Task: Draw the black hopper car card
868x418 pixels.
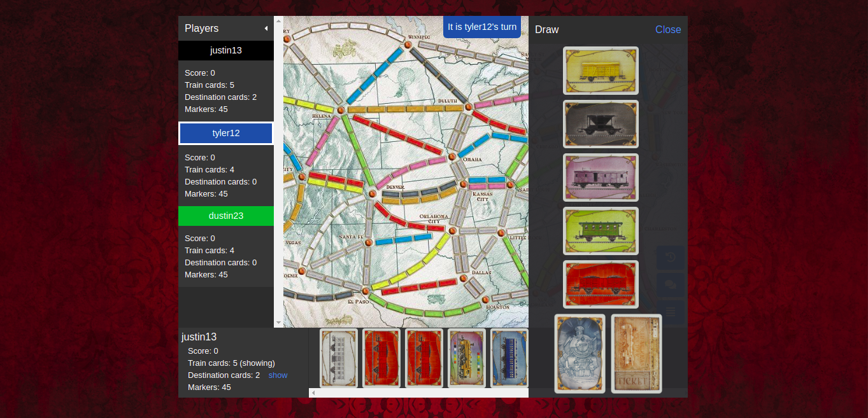Action: tap(601, 124)
